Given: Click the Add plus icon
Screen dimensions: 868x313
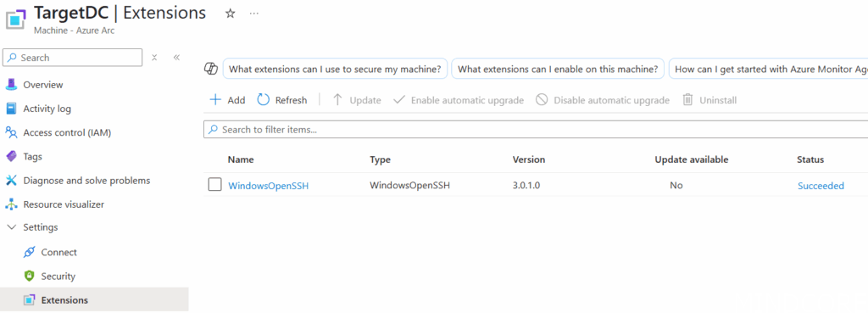Looking at the screenshot, I should coord(215,100).
